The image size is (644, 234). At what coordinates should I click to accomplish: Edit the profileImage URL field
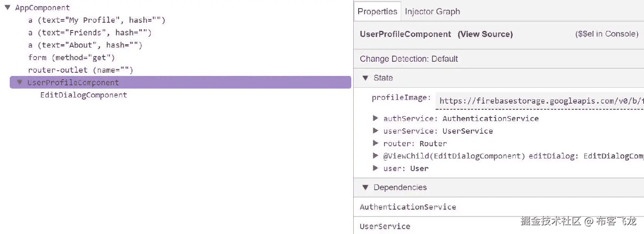(x=540, y=101)
